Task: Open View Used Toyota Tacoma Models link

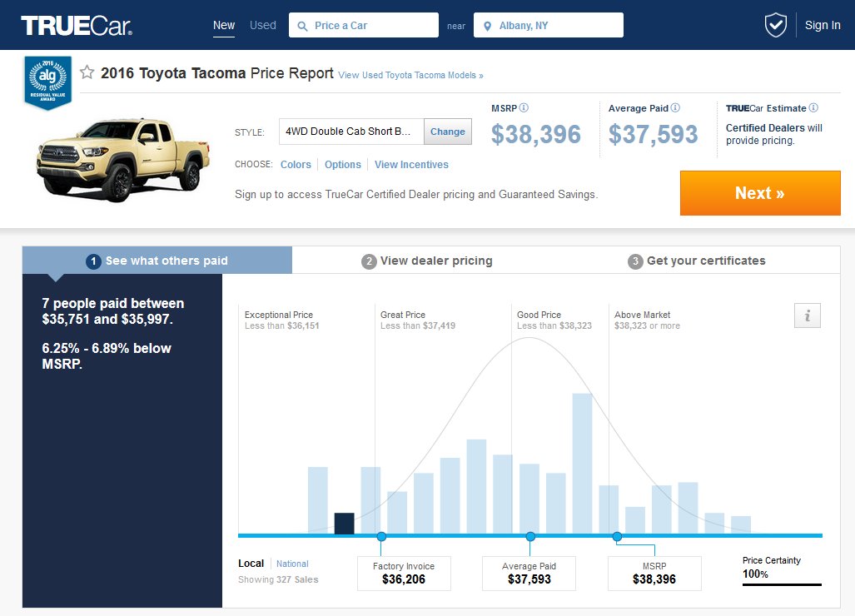Action: (x=410, y=75)
